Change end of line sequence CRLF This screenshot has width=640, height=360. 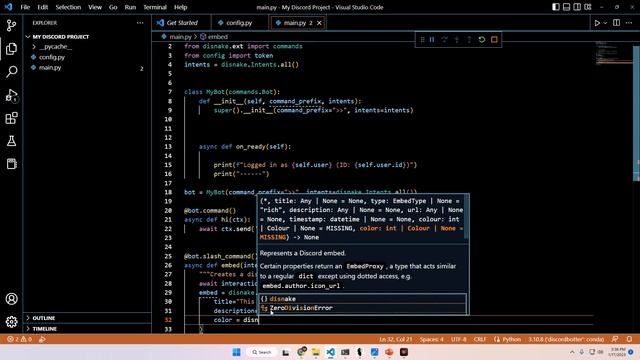tap(480, 339)
